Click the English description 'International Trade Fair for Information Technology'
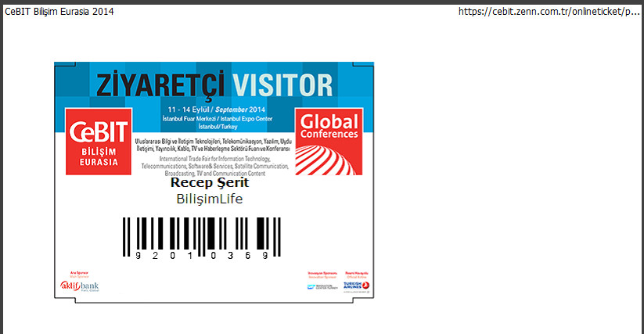 tap(215, 166)
